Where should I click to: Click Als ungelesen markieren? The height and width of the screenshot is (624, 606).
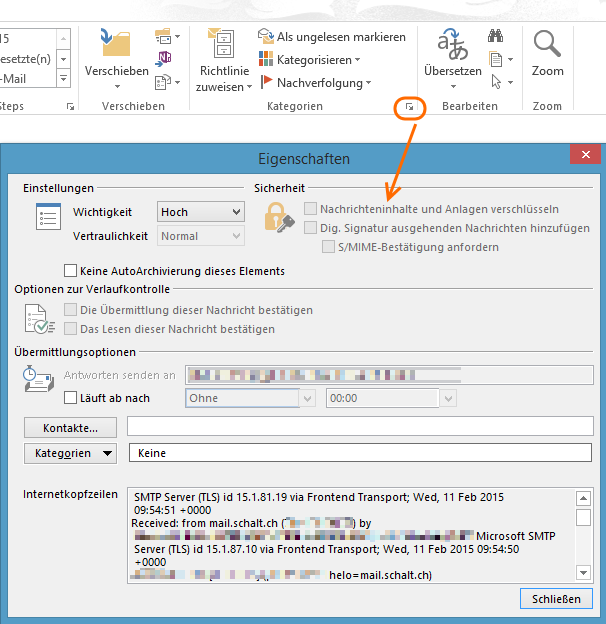pyautogui.click(x=332, y=36)
